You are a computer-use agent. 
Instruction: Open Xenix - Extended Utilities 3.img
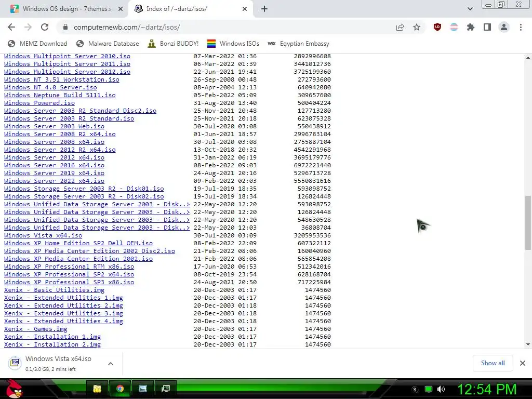click(63, 314)
